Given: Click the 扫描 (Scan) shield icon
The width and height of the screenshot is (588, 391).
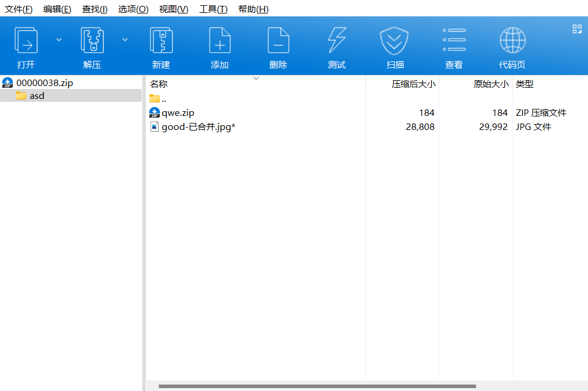Looking at the screenshot, I should [x=394, y=45].
